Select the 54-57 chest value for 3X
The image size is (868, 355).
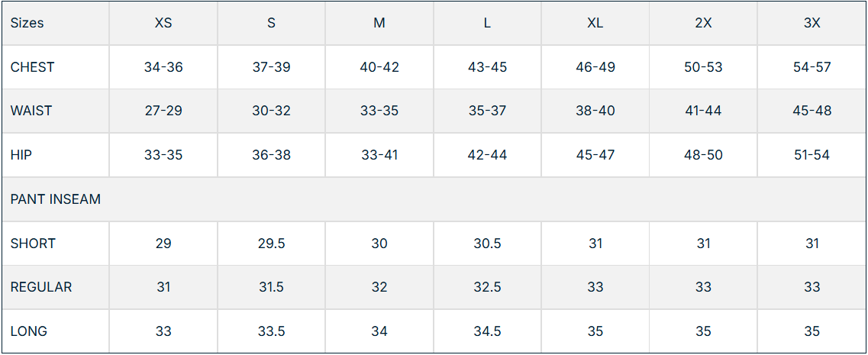812,67
